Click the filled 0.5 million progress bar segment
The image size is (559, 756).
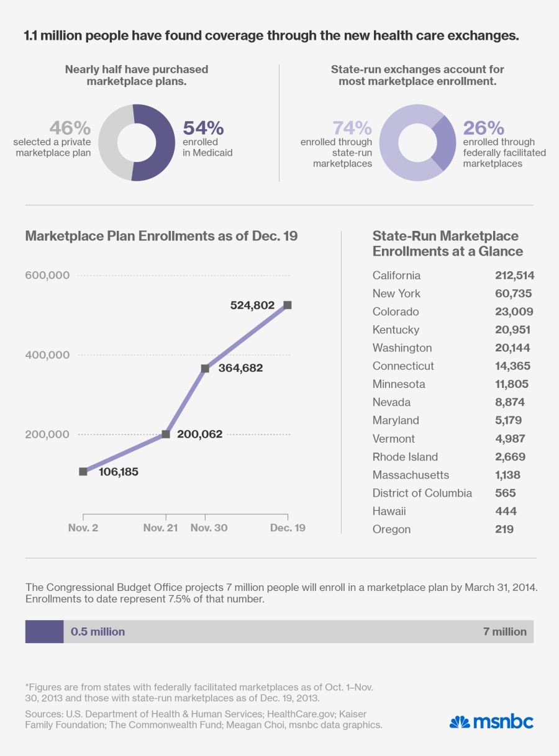tap(44, 632)
